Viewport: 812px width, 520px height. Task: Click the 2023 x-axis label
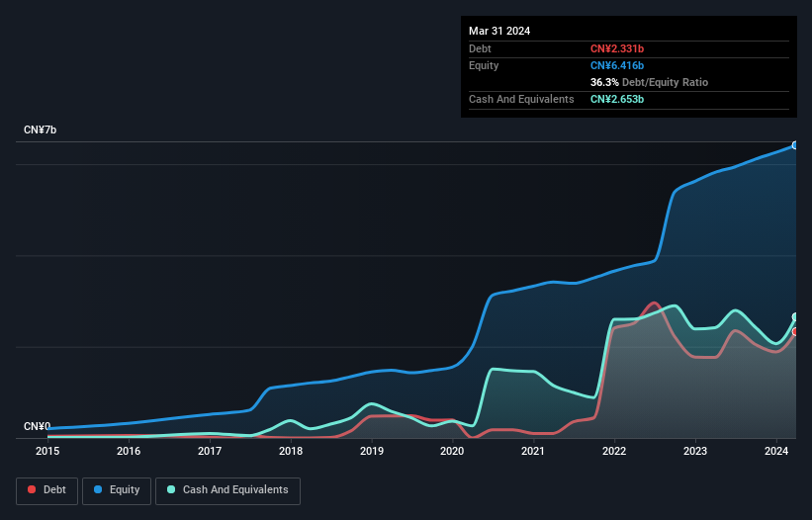[695, 451]
